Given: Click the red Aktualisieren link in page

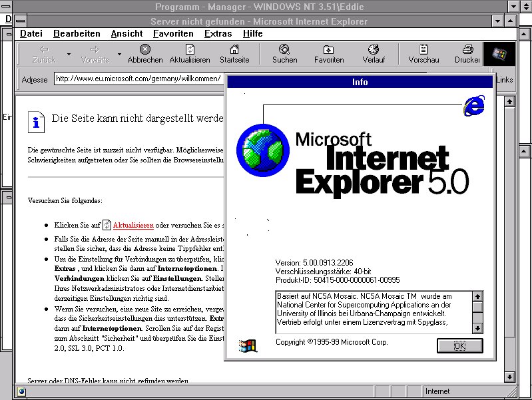Looking at the screenshot, I should tap(133, 226).
